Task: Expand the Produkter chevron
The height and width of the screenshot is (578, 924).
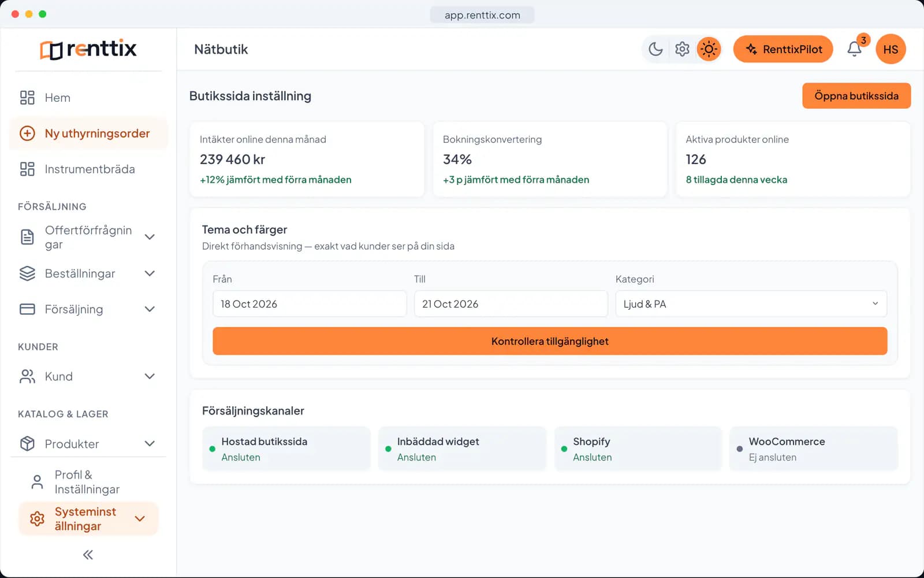Action: point(150,444)
